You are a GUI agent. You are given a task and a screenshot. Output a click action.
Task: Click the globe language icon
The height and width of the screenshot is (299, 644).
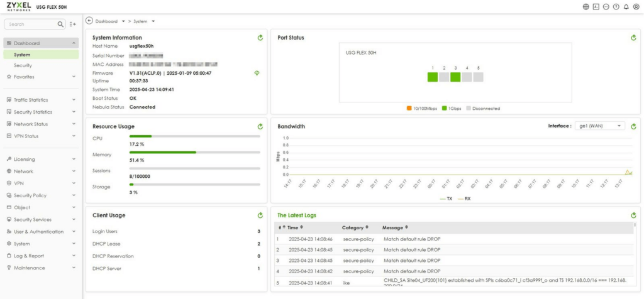tap(586, 7)
